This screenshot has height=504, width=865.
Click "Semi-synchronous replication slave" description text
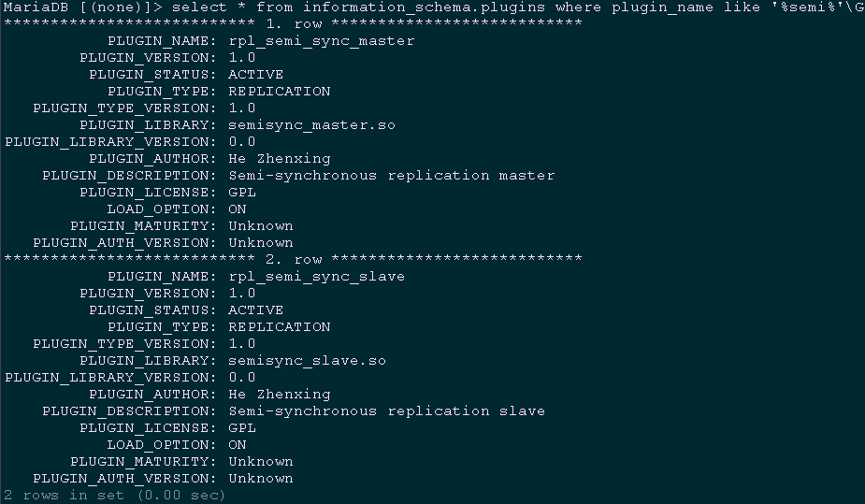click(386, 411)
